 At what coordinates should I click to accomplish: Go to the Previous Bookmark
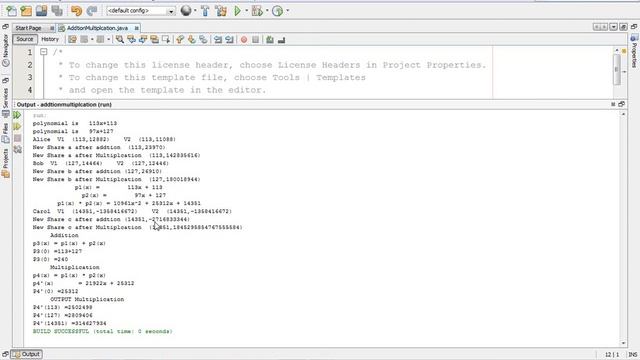pyautogui.click(x=180, y=40)
